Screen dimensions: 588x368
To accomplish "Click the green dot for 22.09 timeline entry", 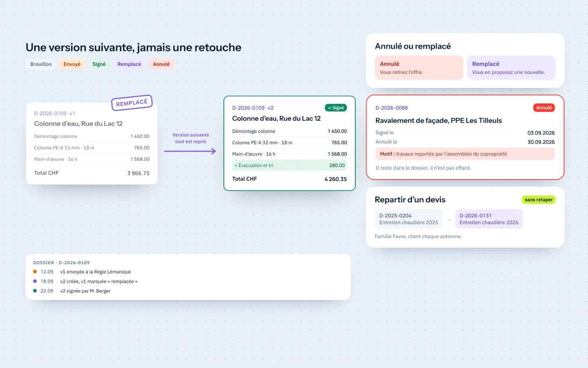I will pos(35,291).
